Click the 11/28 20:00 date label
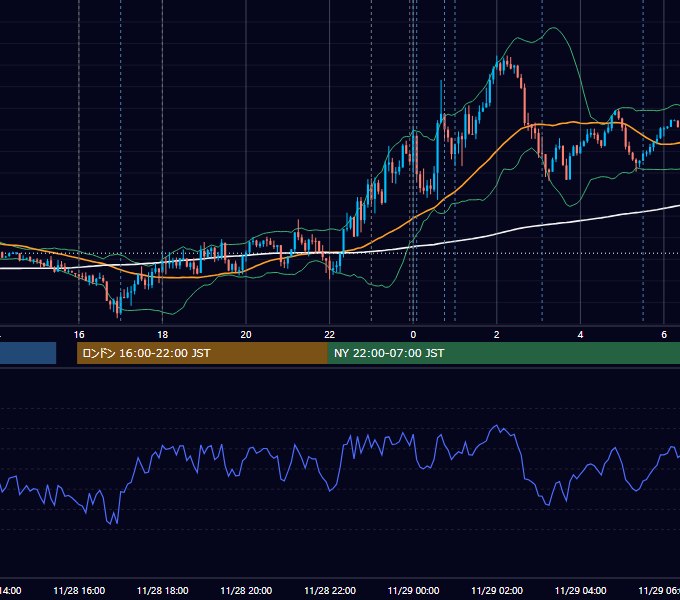The width and height of the screenshot is (680, 600). (x=246, y=591)
